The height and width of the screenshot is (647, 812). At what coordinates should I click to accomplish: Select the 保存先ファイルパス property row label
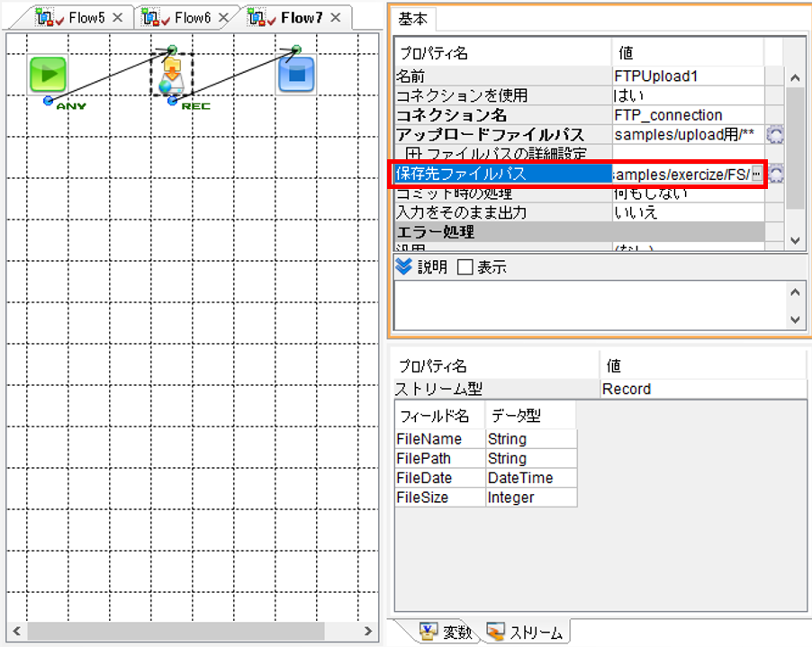point(503,174)
